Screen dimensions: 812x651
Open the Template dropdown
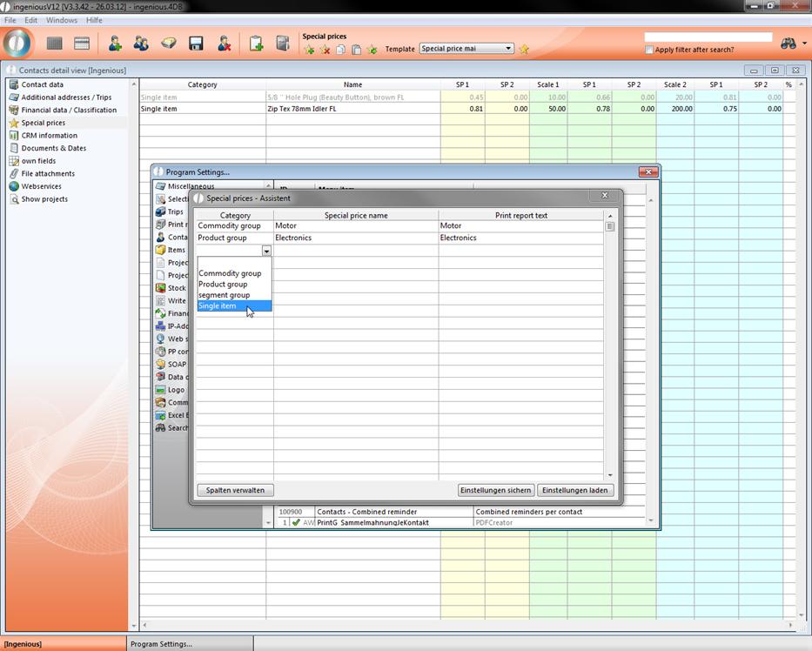[508, 49]
